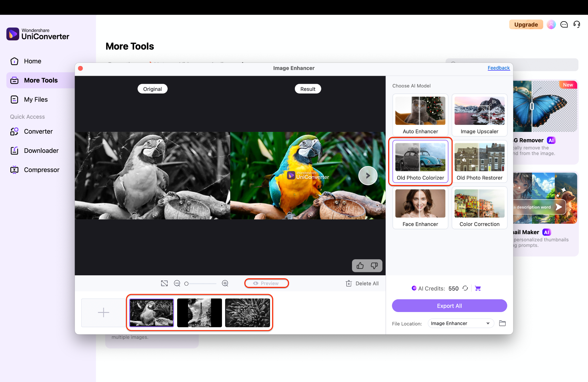Click the zoom out magnifier icon
This screenshot has height=382, width=588.
pyautogui.click(x=177, y=283)
